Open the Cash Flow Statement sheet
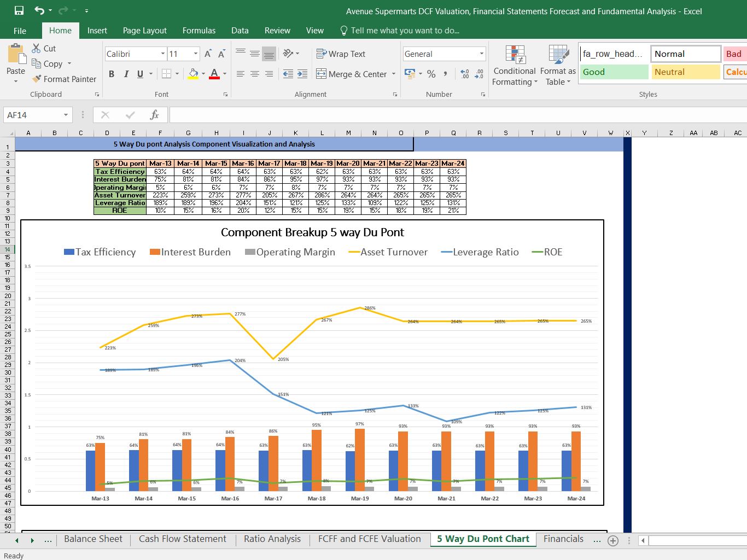Image resolution: width=747 pixels, height=560 pixels. point(183,539)
